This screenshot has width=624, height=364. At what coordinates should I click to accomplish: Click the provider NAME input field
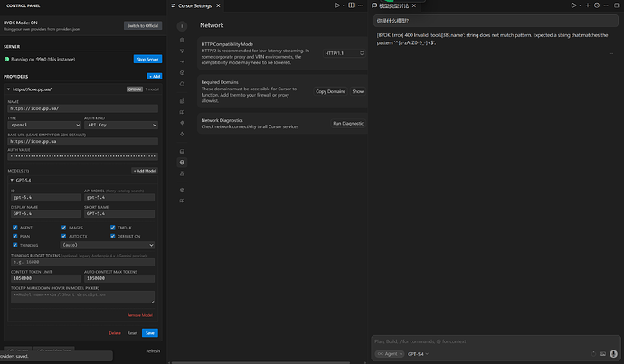(x=83, y=108)
